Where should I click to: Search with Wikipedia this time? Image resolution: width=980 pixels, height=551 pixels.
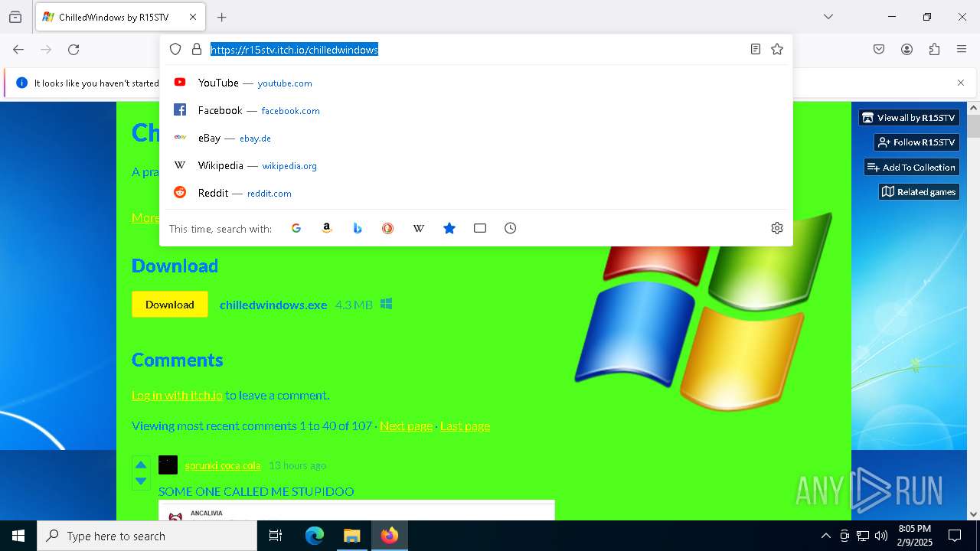point(419,228)
